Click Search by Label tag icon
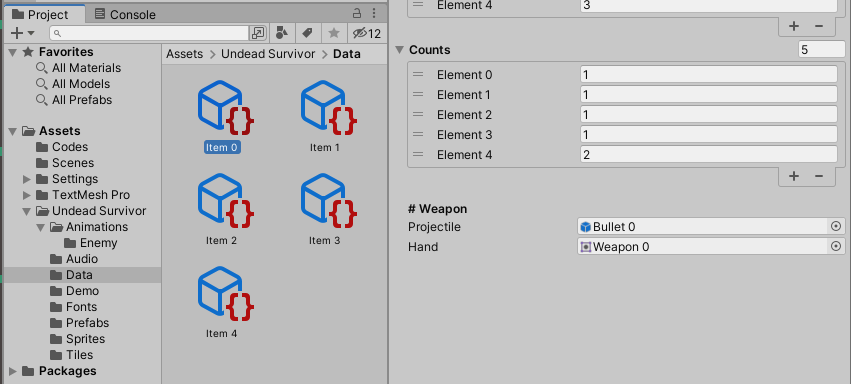851x384 pixels. click(x=307, y=33)
